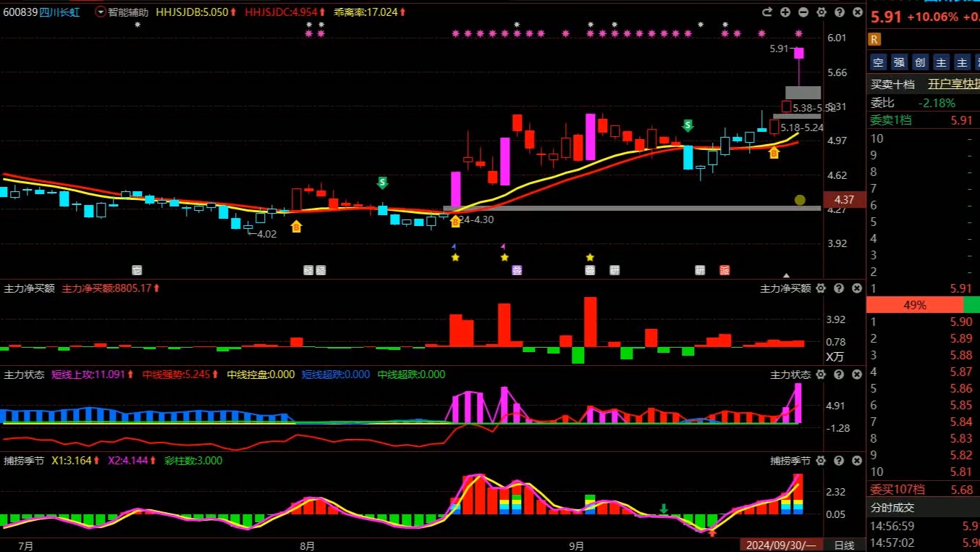Click the 主力净买额:8805.17 value

click(x=111, y=288)
